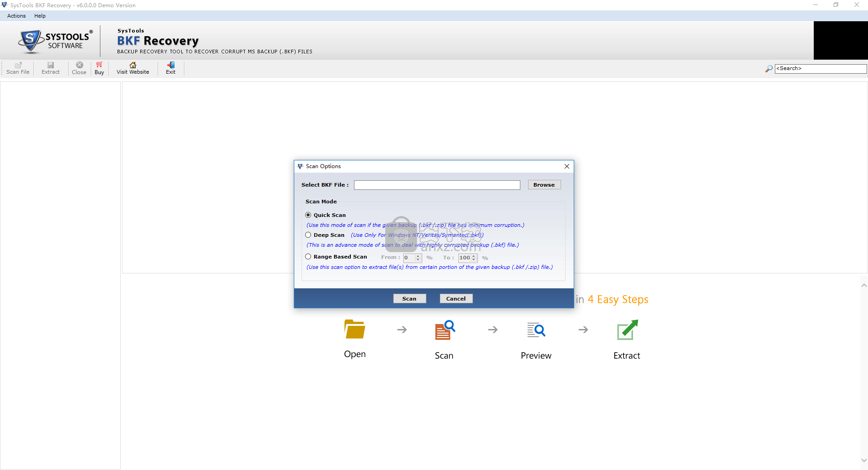Decrease the To percentage spinner
868x470 pixels.
474,260
